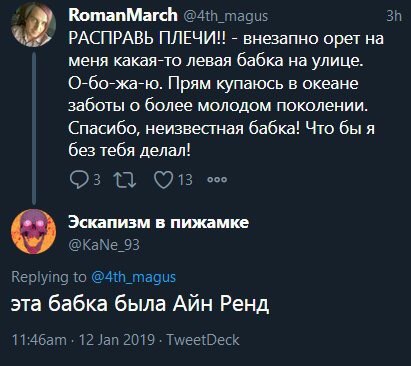Like the tweet with the heart icon
411x366 pixels.
click(164, 180)
